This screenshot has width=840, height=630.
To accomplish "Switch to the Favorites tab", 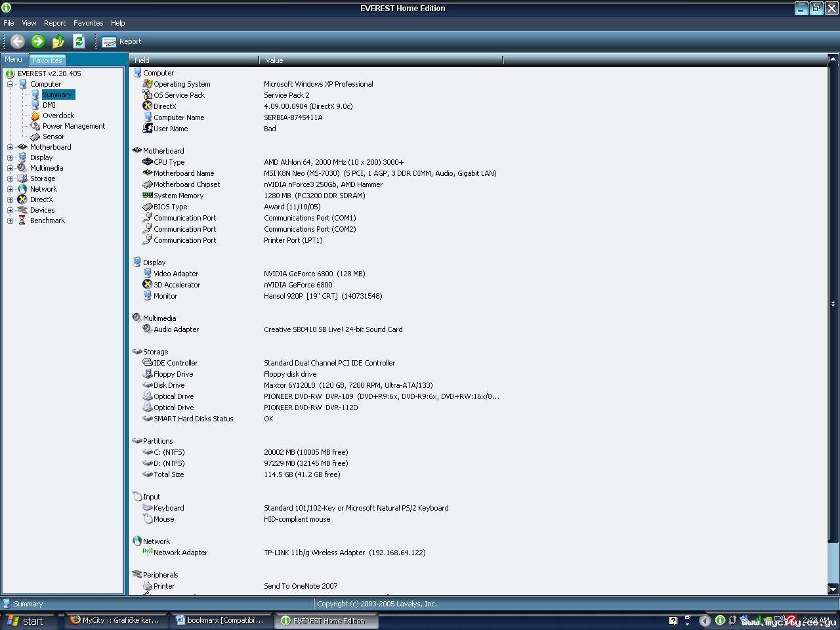I will point(47,60).
